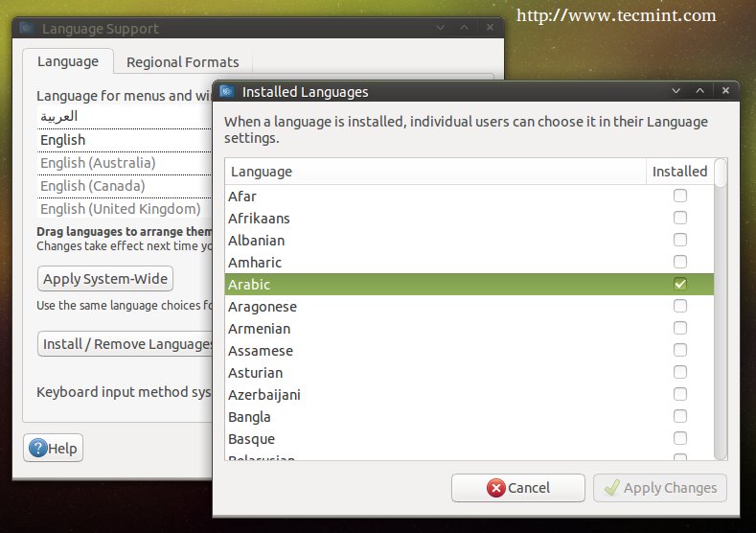Select the Assamese row
Screen dimensions: 756x533
click(470, 350)
